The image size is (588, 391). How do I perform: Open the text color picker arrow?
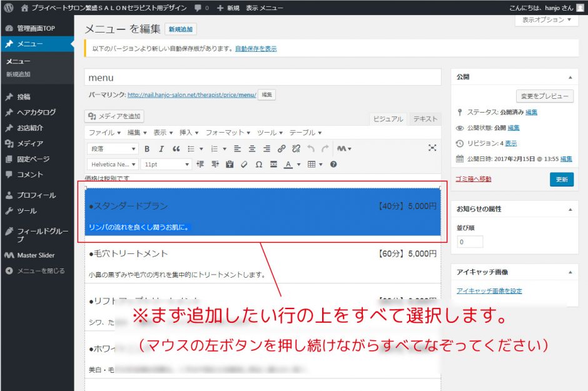pyautogui.click(x=299, y=165)
